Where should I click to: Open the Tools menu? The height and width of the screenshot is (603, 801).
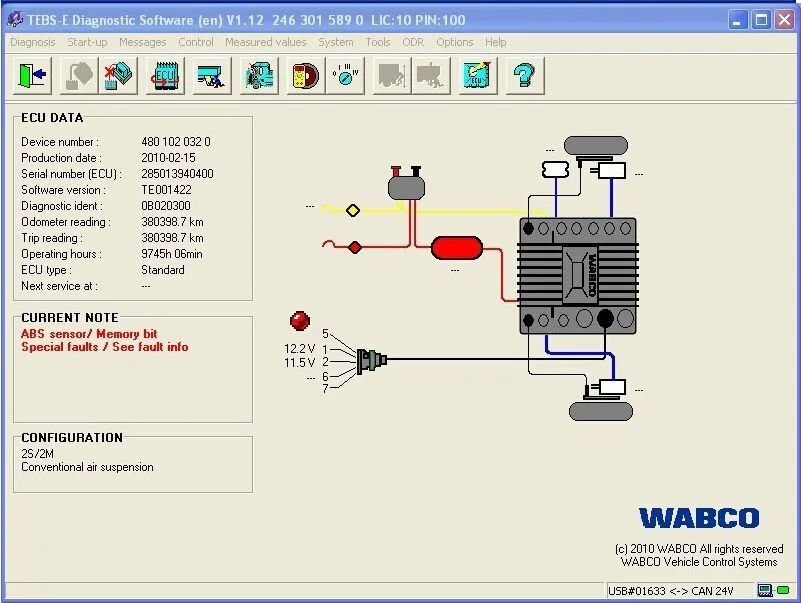378,42
